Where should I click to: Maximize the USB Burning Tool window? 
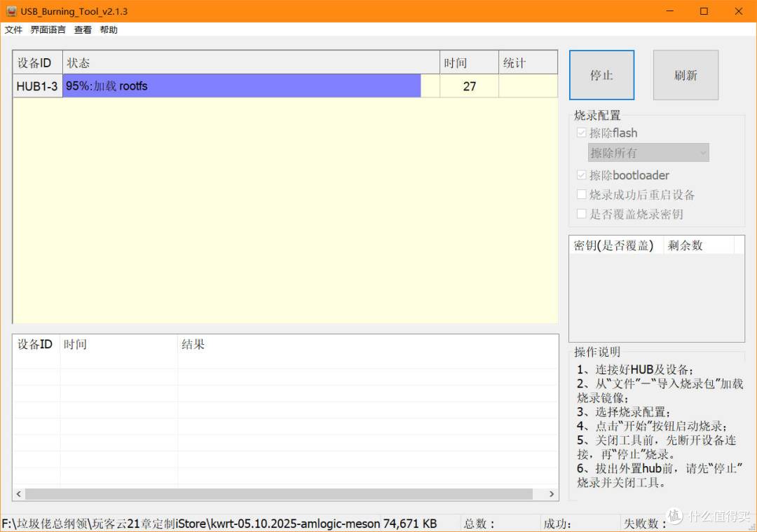coord(704,11)
